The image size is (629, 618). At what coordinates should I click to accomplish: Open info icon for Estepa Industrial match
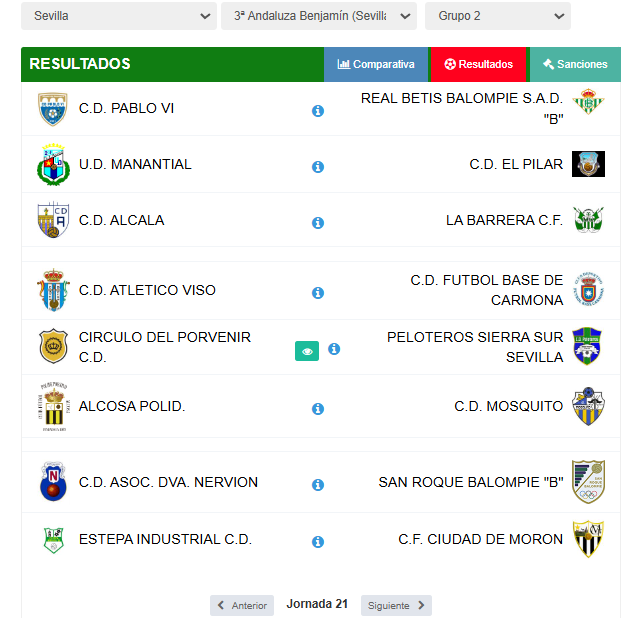[318, 542]
